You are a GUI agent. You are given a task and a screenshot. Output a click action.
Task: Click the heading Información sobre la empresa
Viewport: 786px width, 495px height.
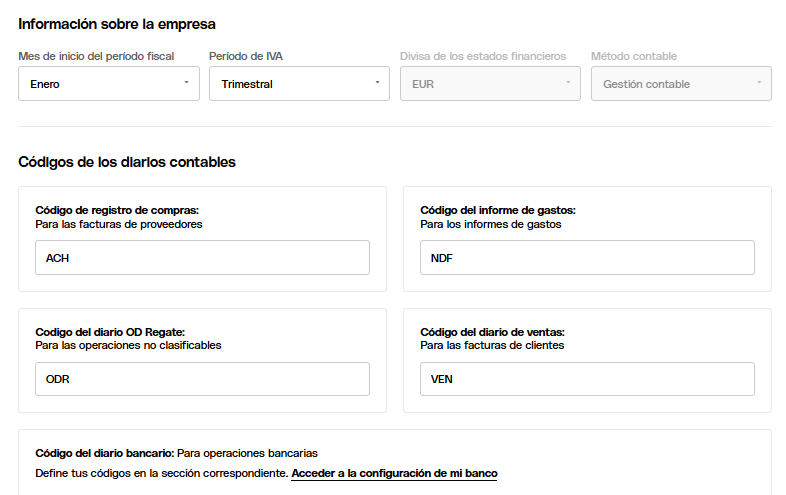tap(117, 24)
